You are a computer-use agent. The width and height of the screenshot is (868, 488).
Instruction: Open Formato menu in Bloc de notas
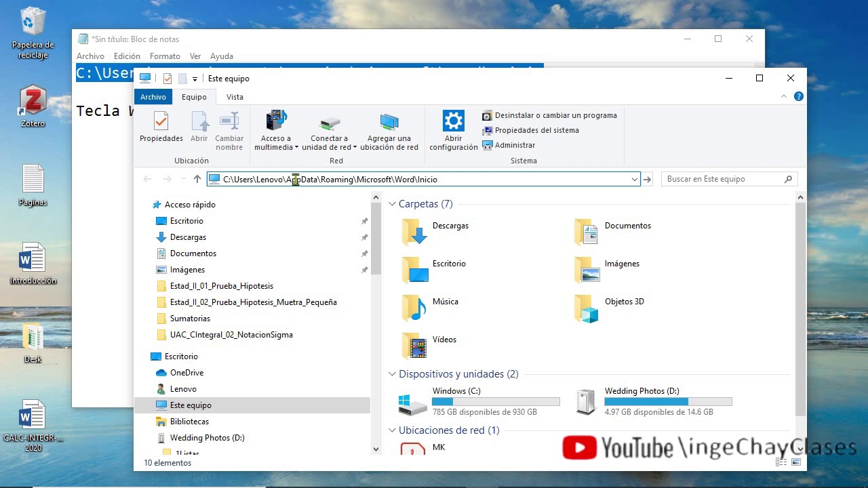coord(165,56)
